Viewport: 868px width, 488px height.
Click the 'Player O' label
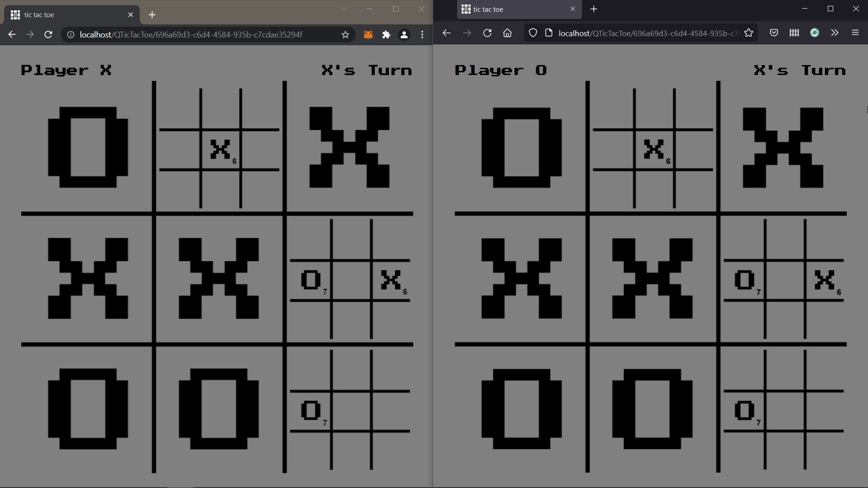click(x=500, y=70)
